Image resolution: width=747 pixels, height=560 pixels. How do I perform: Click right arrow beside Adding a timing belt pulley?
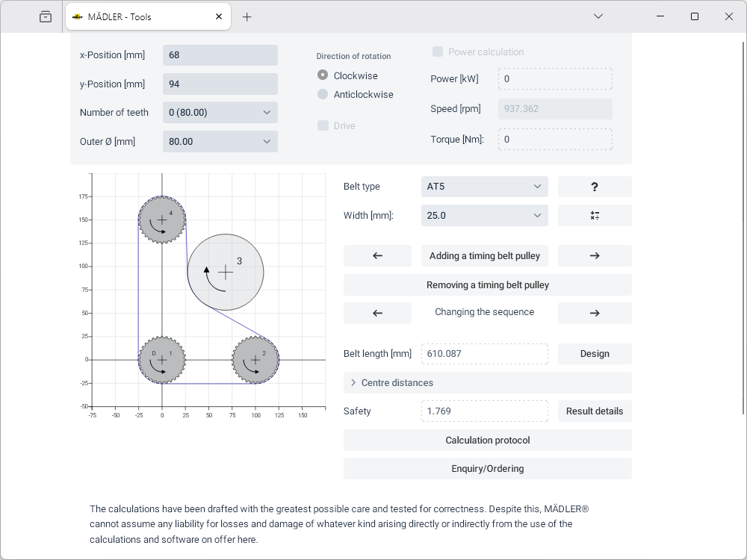(x=595, y=255)
